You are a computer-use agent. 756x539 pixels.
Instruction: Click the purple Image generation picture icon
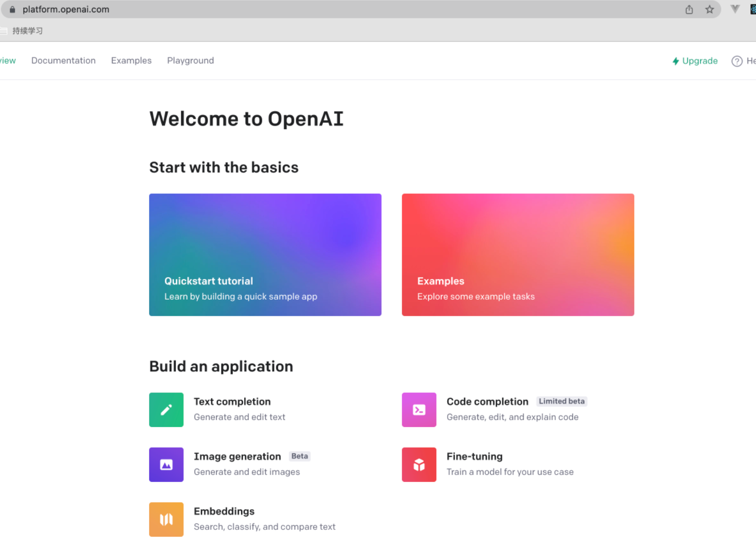coord(166,465)
